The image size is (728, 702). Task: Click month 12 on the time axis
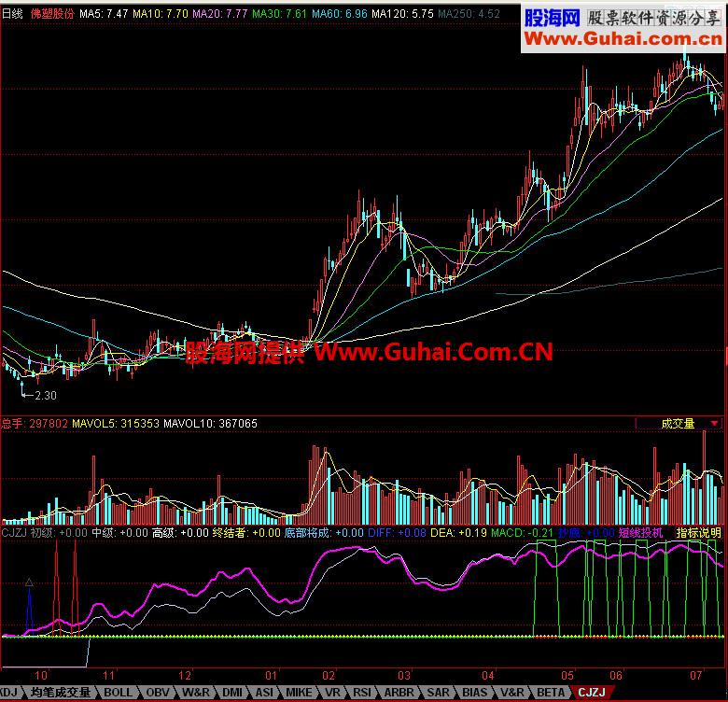pyautogui.click(x=185, y=676)
